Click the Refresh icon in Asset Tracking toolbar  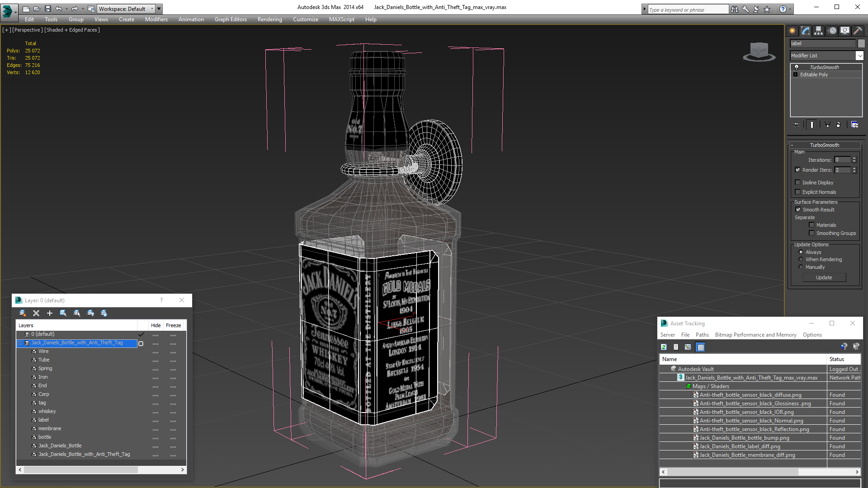(x=664, y=347)
